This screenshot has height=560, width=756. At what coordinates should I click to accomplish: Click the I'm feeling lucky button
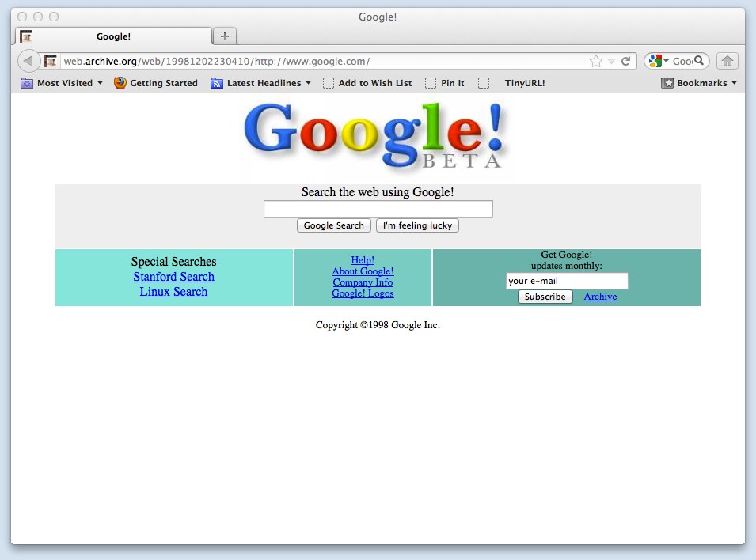point(417,225)
